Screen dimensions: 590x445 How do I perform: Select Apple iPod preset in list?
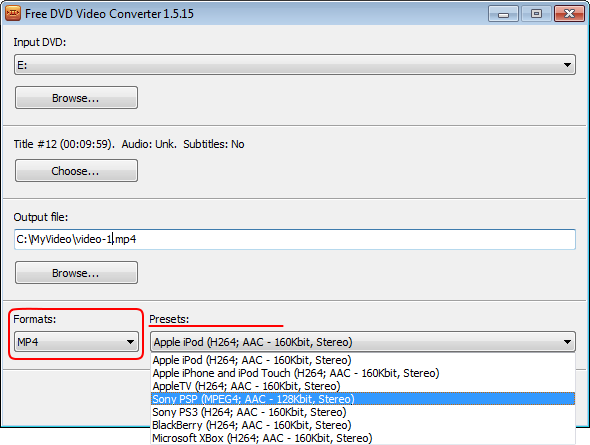pyautogui.click(x=363, y=360)
